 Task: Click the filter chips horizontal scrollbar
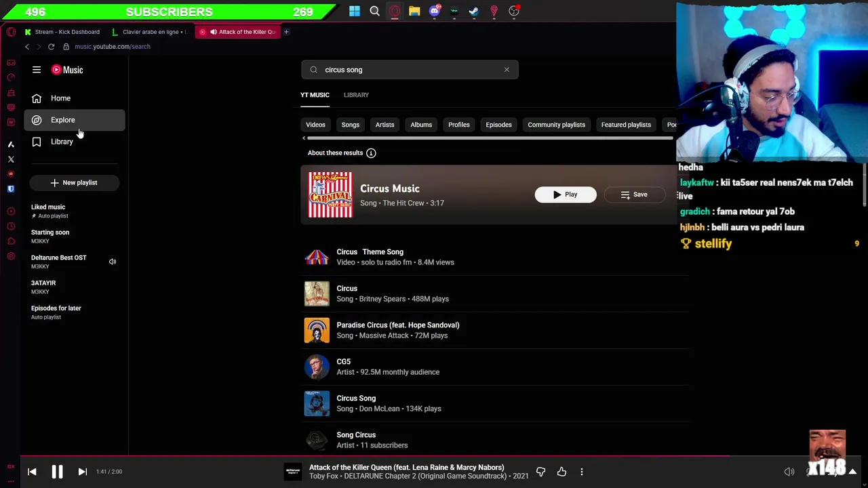pyautogui.click(x=490, y=138)
